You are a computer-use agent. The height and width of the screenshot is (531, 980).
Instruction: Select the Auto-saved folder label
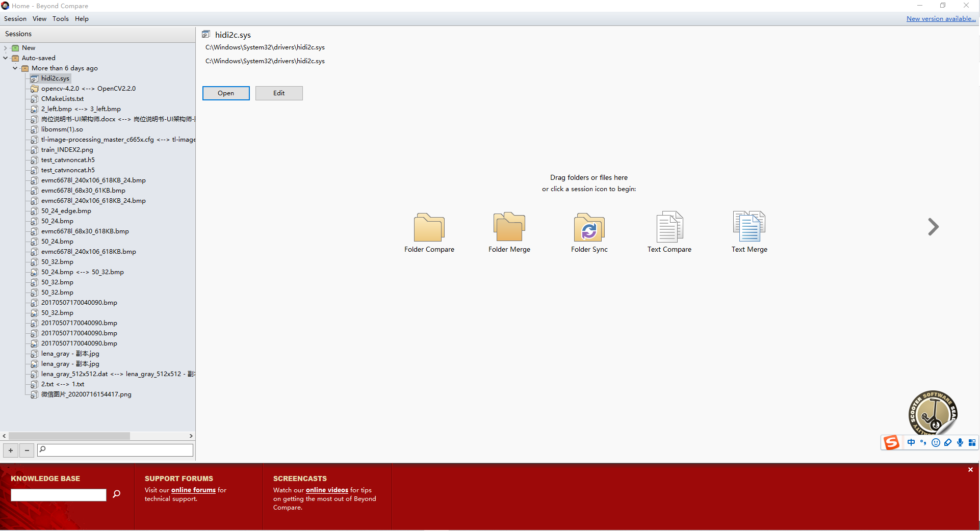click(38, 58)
